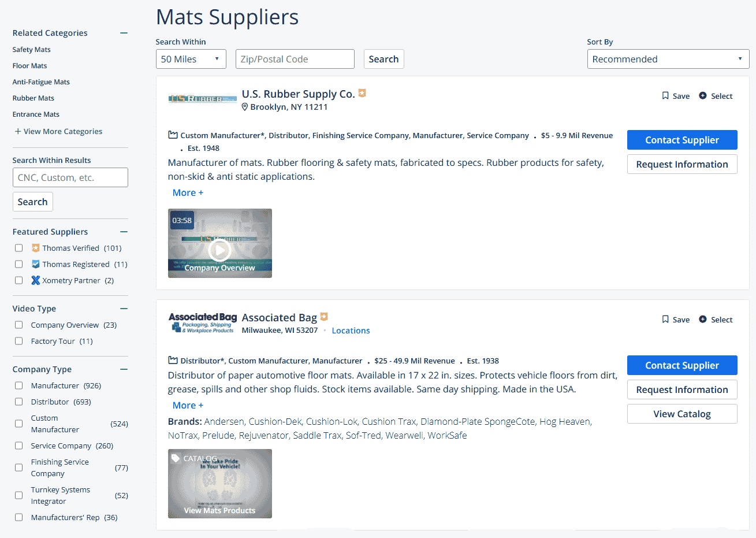
Task: Click the Thomas Verified badge icon
Action: pyautogui.click(x=36, y=248)
